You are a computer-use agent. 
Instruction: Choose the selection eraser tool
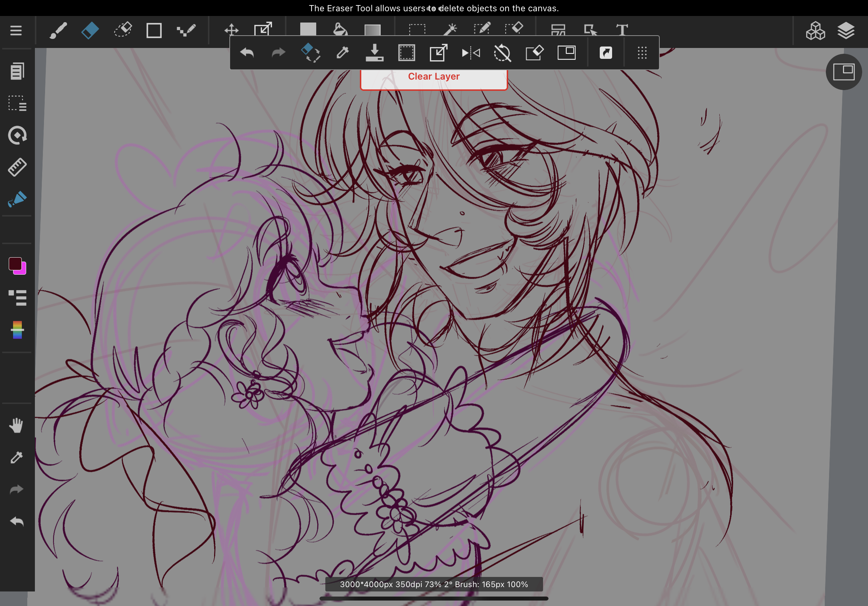[x=514, y=29]
